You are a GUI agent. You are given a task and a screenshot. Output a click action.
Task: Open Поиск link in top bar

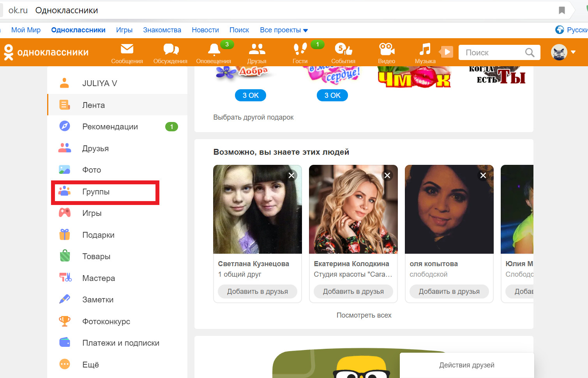point(239,30)
